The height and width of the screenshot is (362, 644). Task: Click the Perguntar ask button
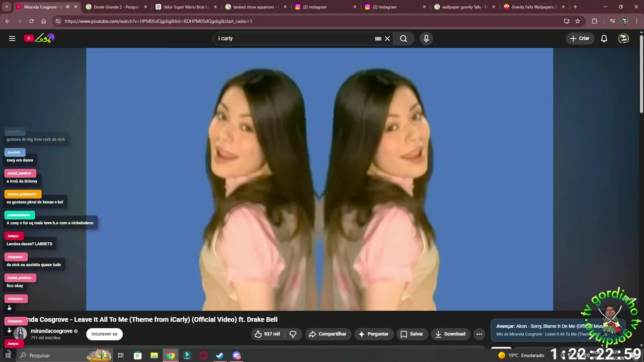click(x=373, y=334)
